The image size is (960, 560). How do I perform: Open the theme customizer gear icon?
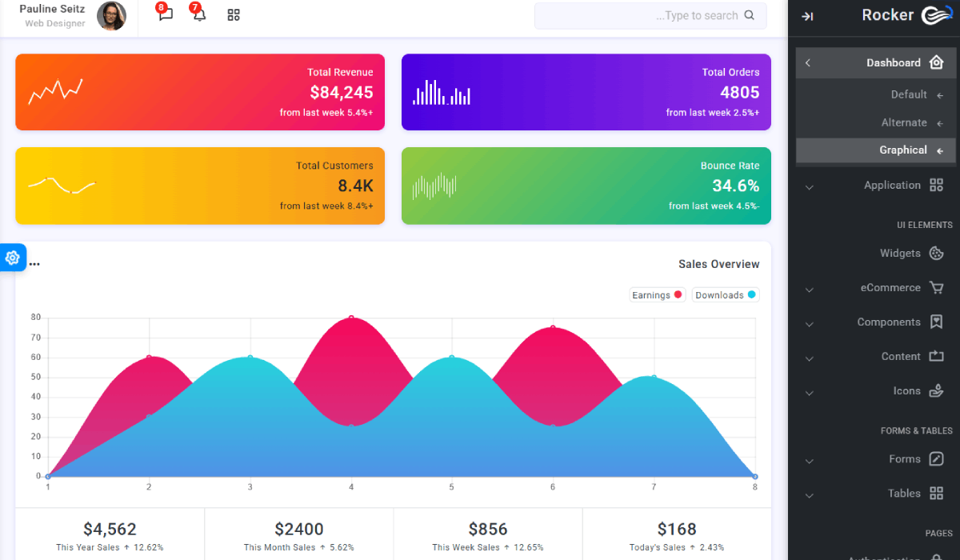coord(12,258)
